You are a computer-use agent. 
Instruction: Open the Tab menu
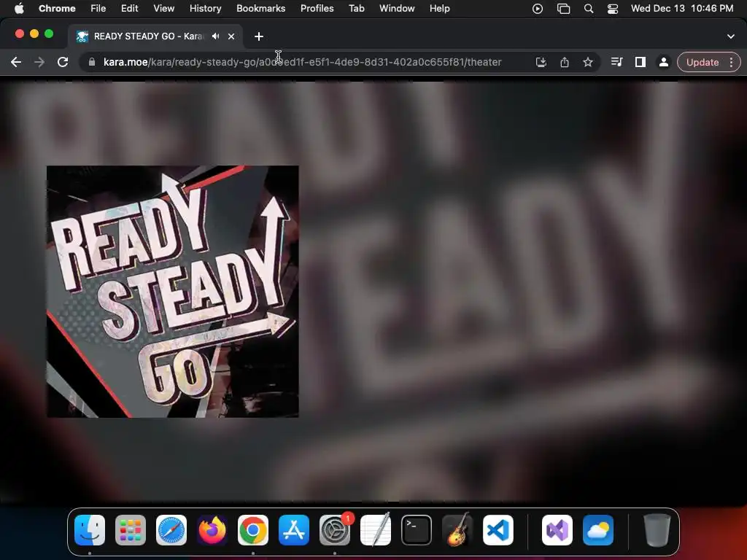tap(356, 8)
